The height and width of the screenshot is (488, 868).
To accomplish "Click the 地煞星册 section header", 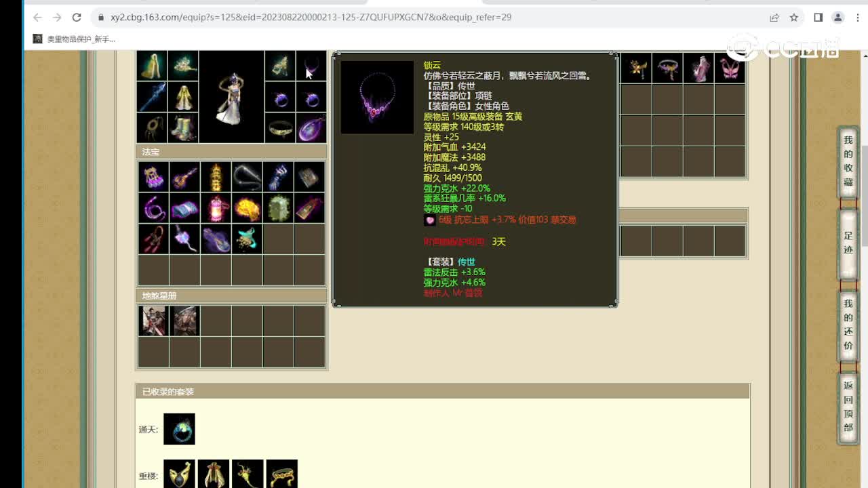I will [x=231, y=296].
